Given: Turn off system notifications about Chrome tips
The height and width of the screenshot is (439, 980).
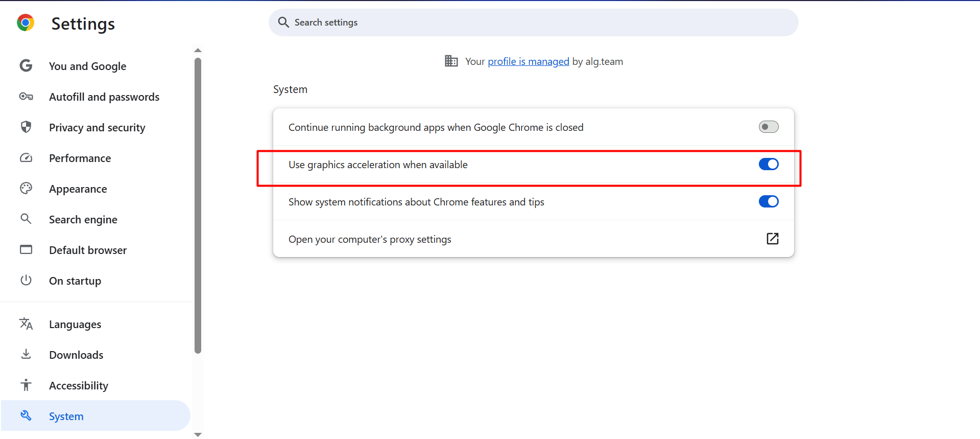Looking at the screenshot, I should click(768, 201).
